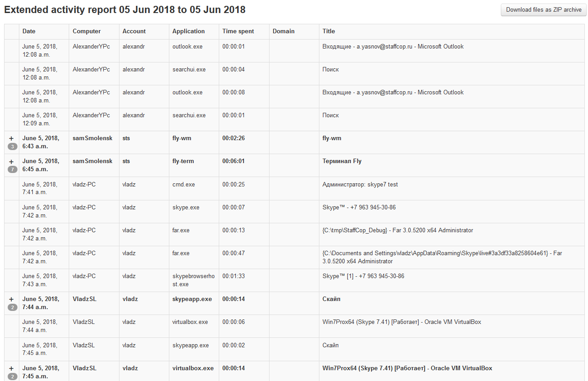Click the {C:\tmp\StaffCop_Debug} Far title cell

point(398,230)
